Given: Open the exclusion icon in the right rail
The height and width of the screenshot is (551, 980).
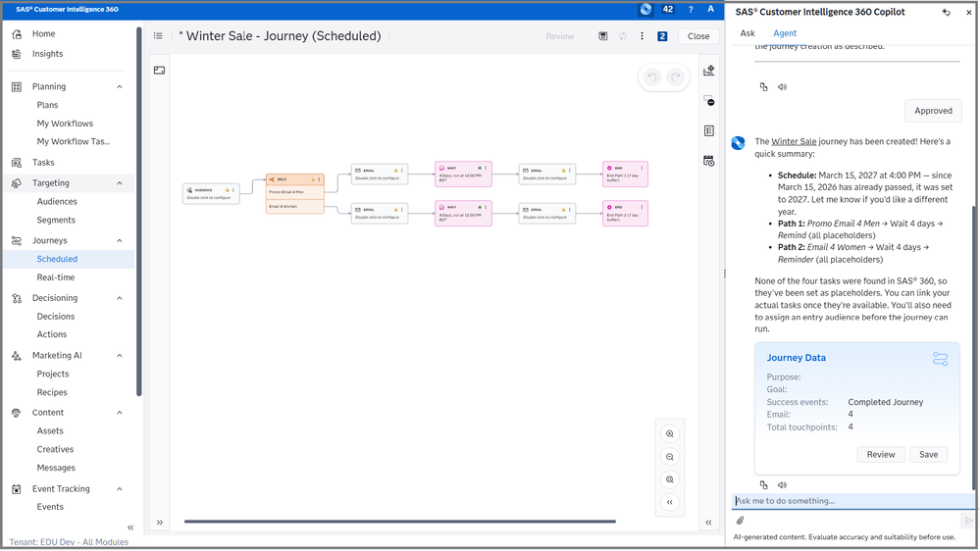Looking at the screenshot, I should 708,101.
